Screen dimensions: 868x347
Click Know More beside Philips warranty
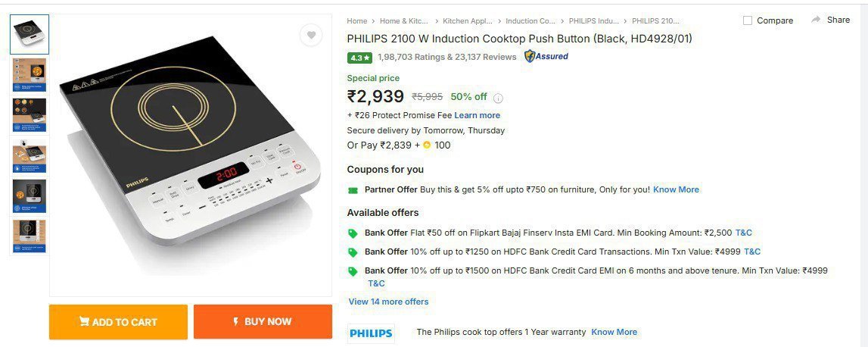tap(614, 332)
